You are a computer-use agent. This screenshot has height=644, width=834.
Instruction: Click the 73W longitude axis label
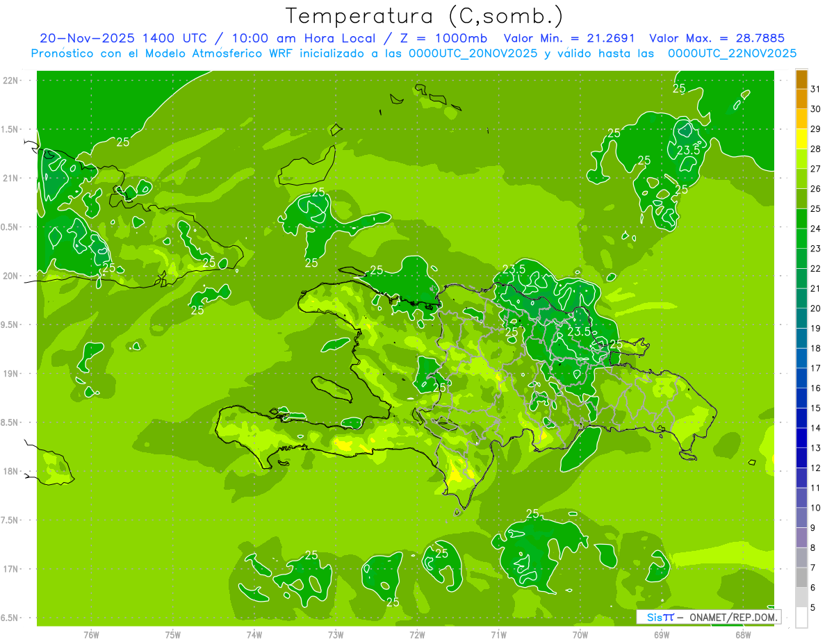336,635
